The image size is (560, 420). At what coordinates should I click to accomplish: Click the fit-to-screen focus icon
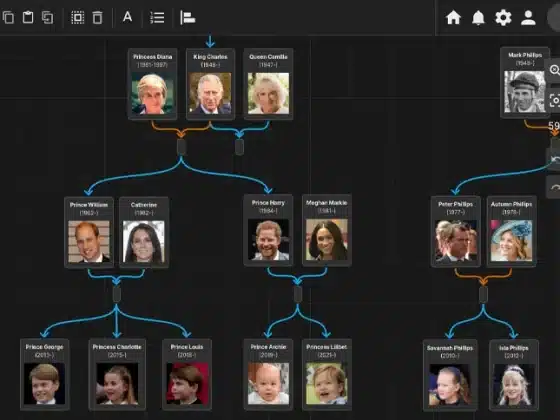point(554,100)
